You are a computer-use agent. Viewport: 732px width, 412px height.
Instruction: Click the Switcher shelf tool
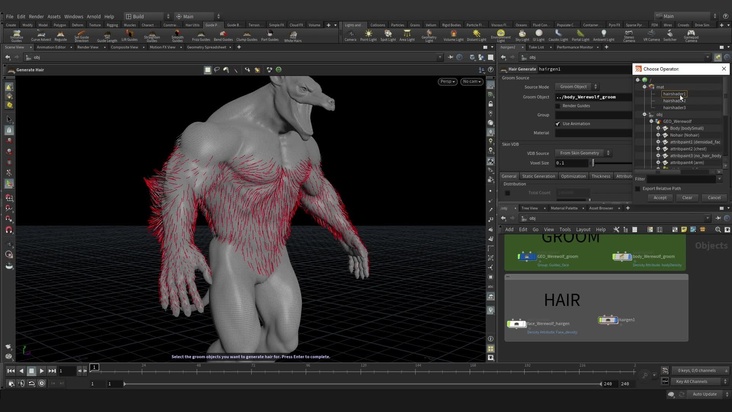[x=670, y=35]
